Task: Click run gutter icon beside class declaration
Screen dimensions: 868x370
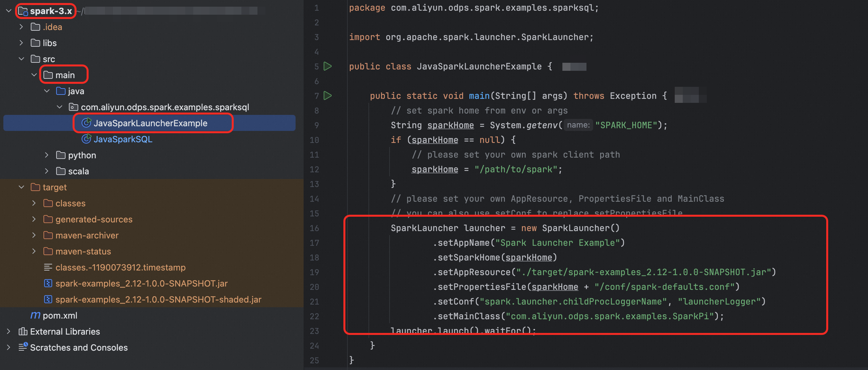Action: tap(327, 66)
